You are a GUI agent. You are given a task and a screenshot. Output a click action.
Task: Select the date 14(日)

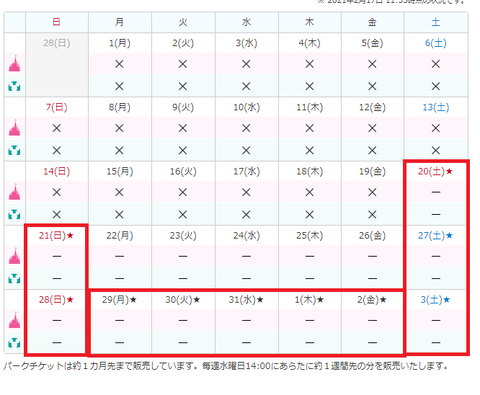[x=57, y=171]
